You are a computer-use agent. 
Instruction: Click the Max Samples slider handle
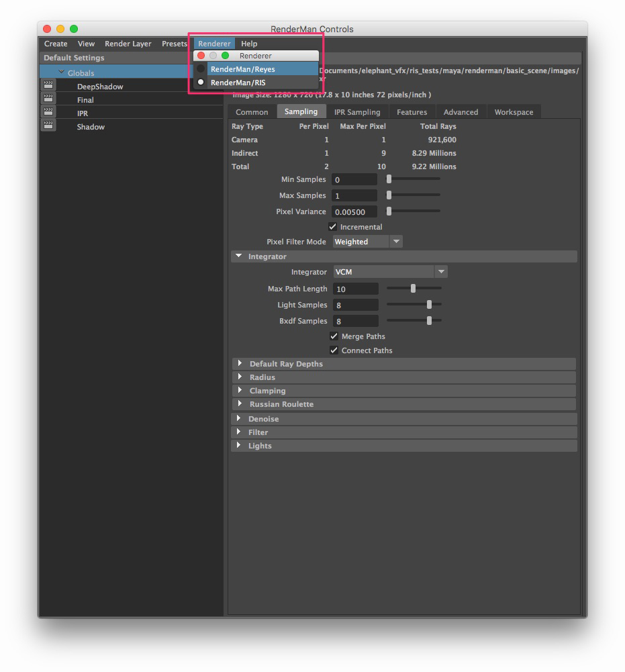point(389,195)
